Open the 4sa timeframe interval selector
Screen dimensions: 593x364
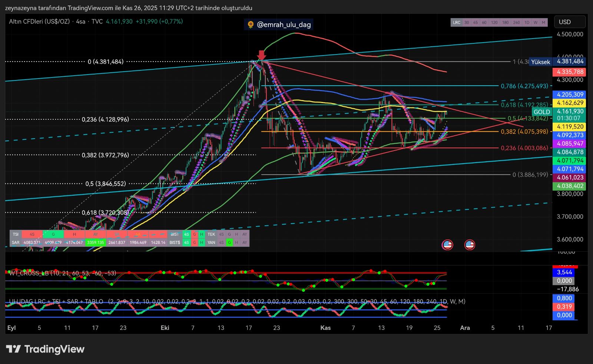point(80,21)
